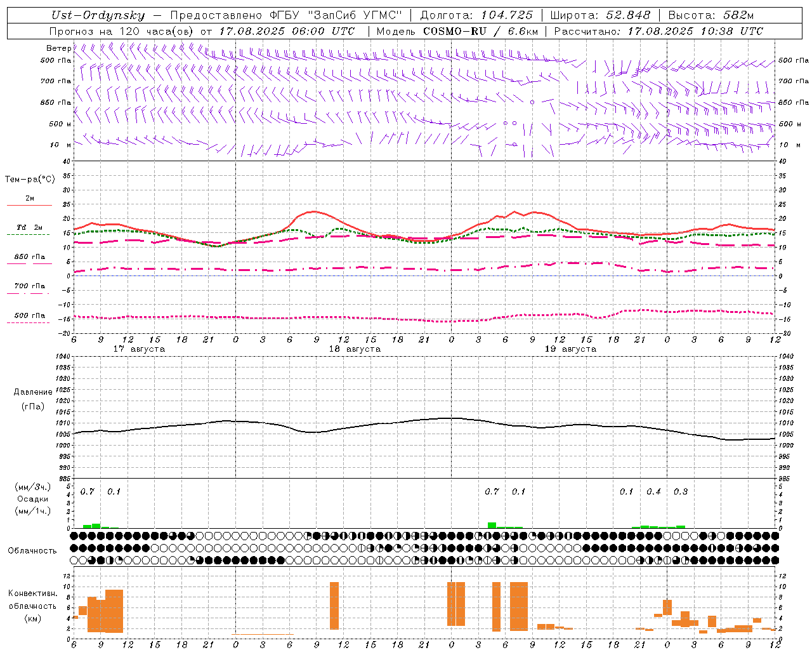Click the model name COSMO-RU / 6.6км

pyautogui.click(x=481, y=31)
